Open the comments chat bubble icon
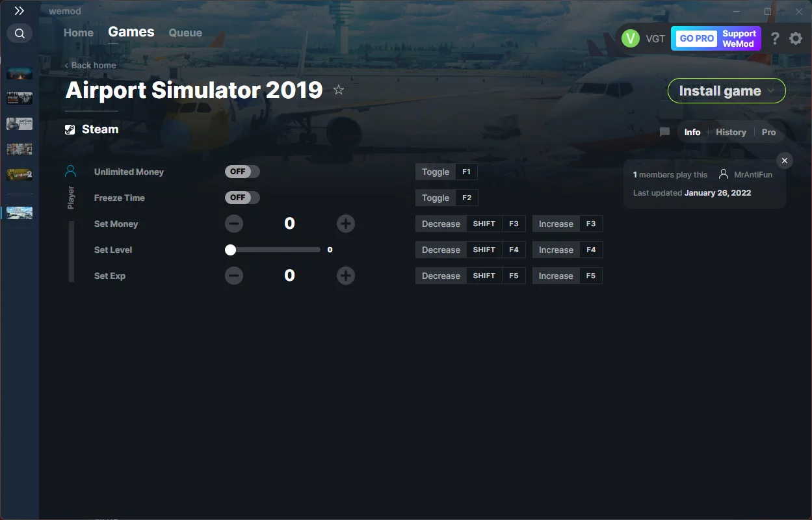The width and height of the screenshot is (812, 520). [664, 132]
